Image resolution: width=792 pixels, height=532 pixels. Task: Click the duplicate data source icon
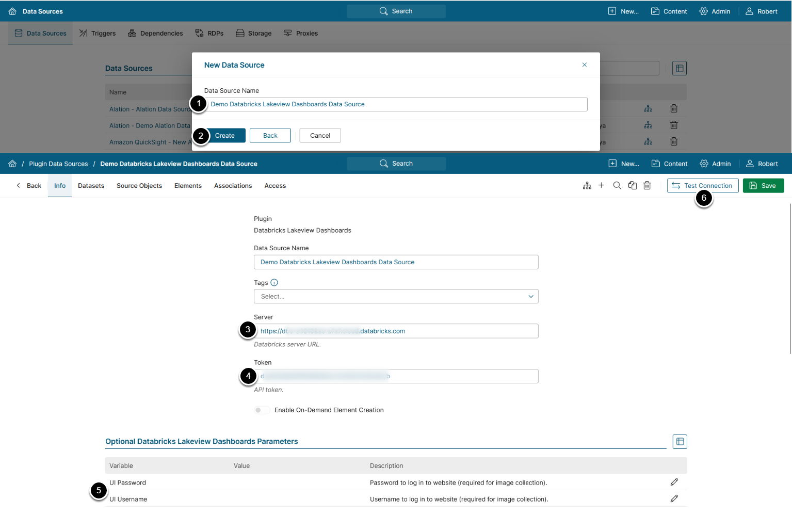(x=632, y=185)
